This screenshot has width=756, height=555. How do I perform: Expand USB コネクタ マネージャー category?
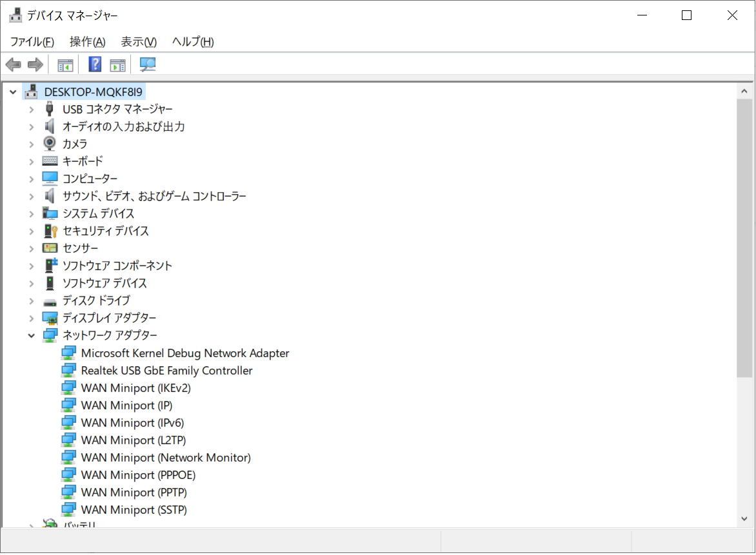[32, 110]
